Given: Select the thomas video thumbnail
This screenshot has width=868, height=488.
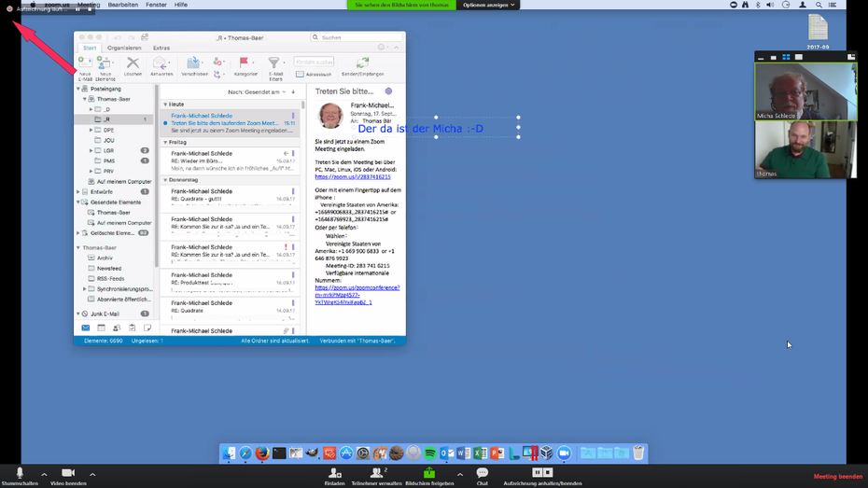Looking at the screenshot, I should 805,149.
